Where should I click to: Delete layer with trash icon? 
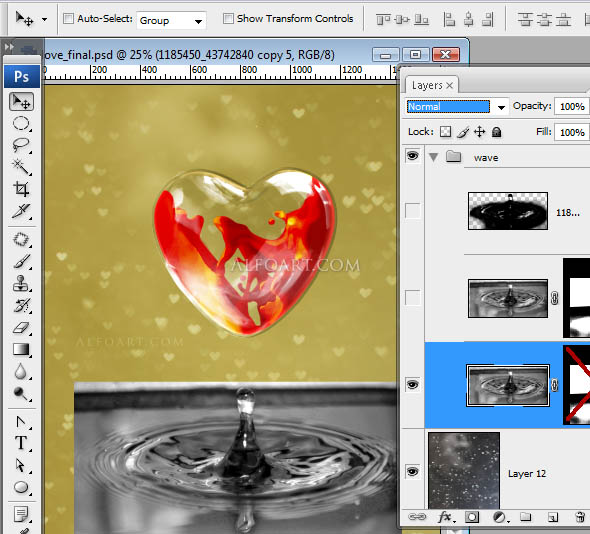581,517
